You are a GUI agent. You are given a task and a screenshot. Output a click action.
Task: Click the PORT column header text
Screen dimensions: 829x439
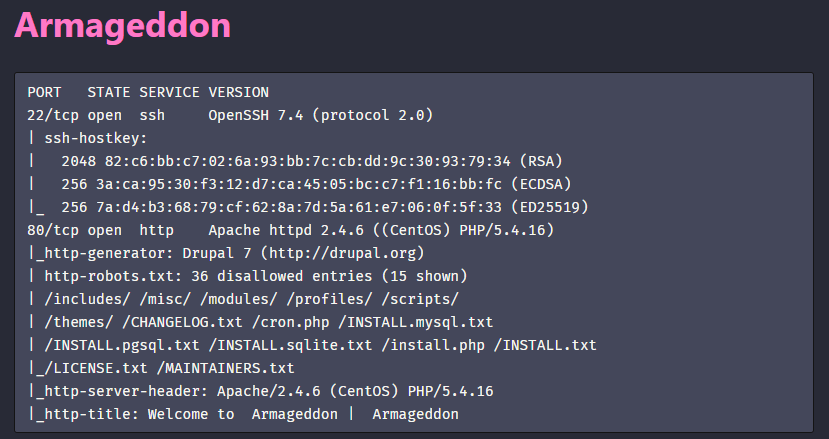click(44, 93)
